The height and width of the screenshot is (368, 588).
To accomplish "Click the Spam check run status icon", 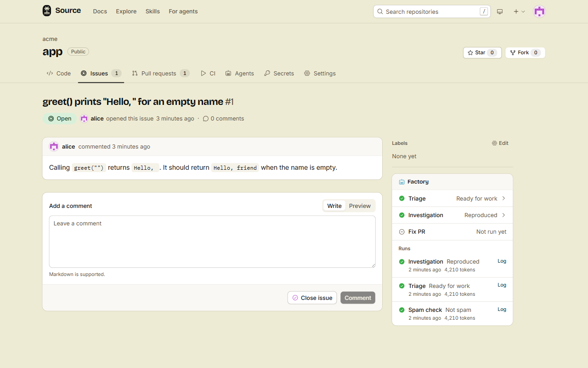I will pyautogui.click(x=402, y=310).
